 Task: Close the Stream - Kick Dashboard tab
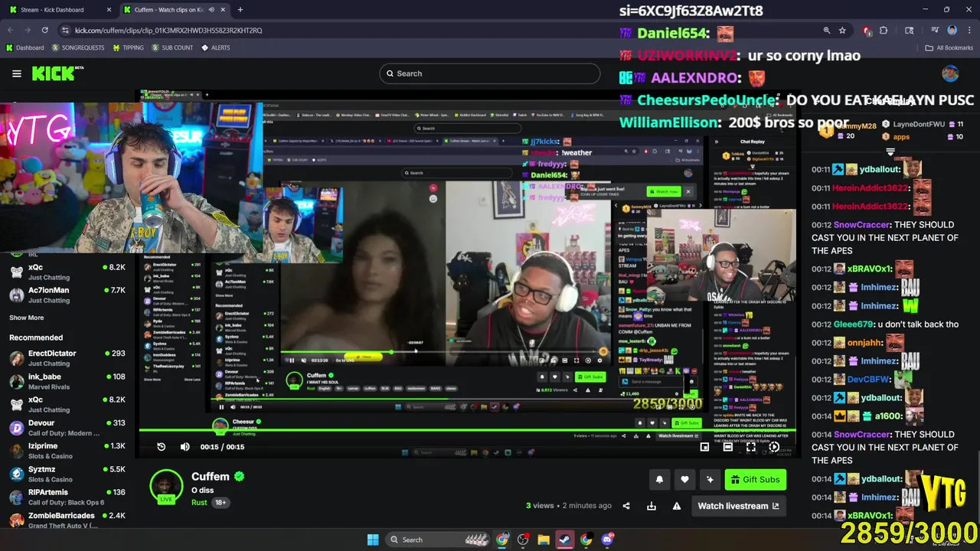coord(108,10)
